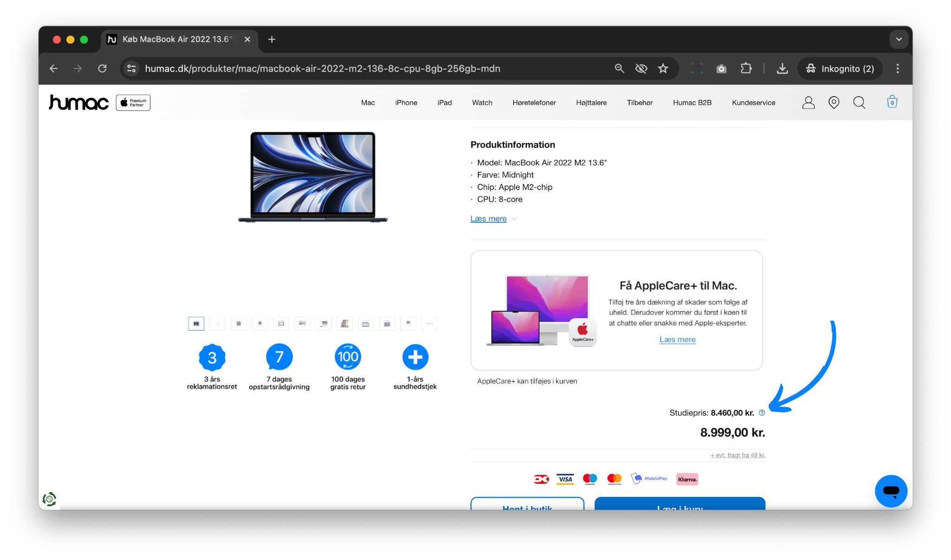Open the Inkognito (2) profile button
The height and width of the screenshot is (560, 951).
pyautogui.click(x=840, y=69)
